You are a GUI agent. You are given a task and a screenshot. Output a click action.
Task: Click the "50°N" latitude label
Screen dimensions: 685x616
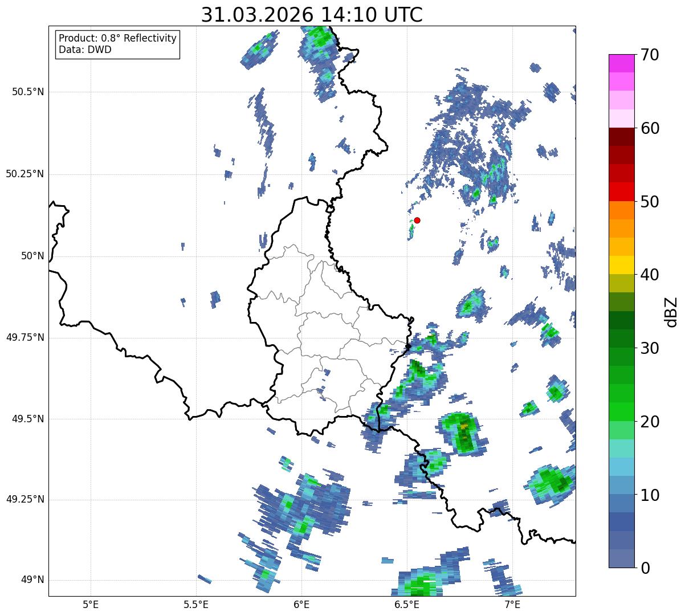[32, 256]
